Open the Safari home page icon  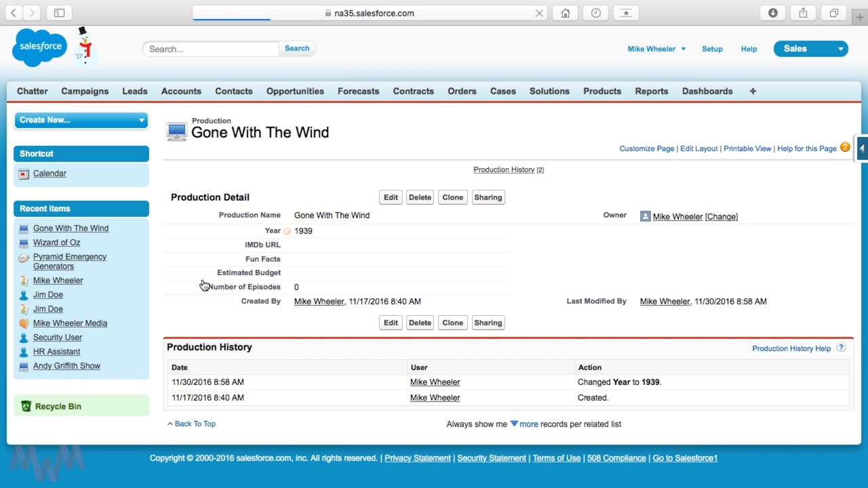(566, 13)
